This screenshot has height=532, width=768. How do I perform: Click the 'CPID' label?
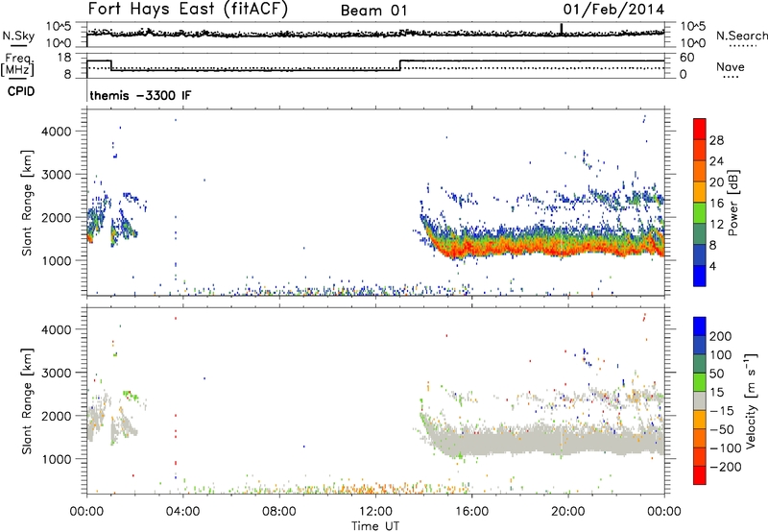click(21, 91)
